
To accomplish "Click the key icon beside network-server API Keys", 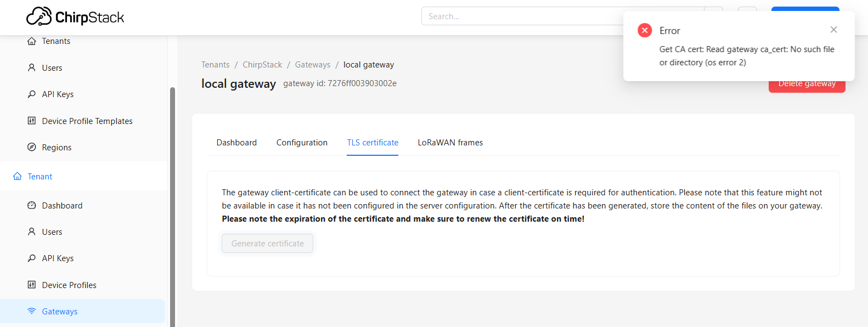I will (x=32, y=94).
